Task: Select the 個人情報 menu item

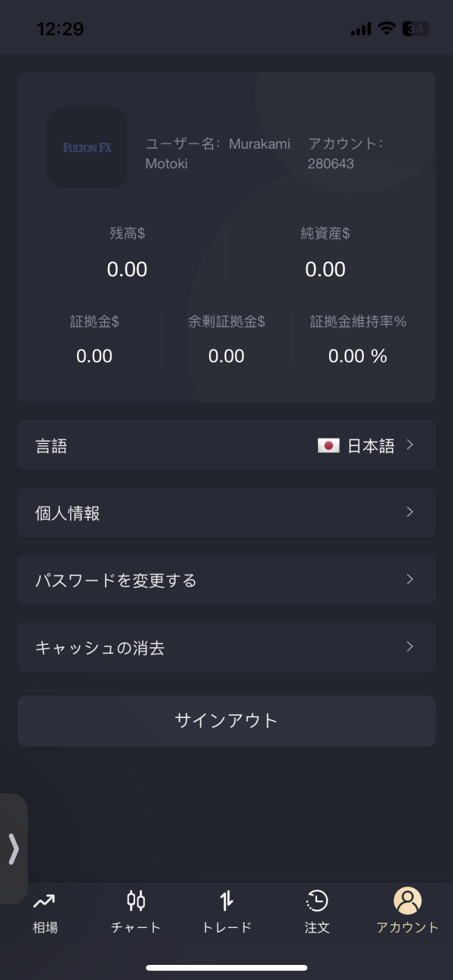Action: pyautogui.click(x=68, y=513)
